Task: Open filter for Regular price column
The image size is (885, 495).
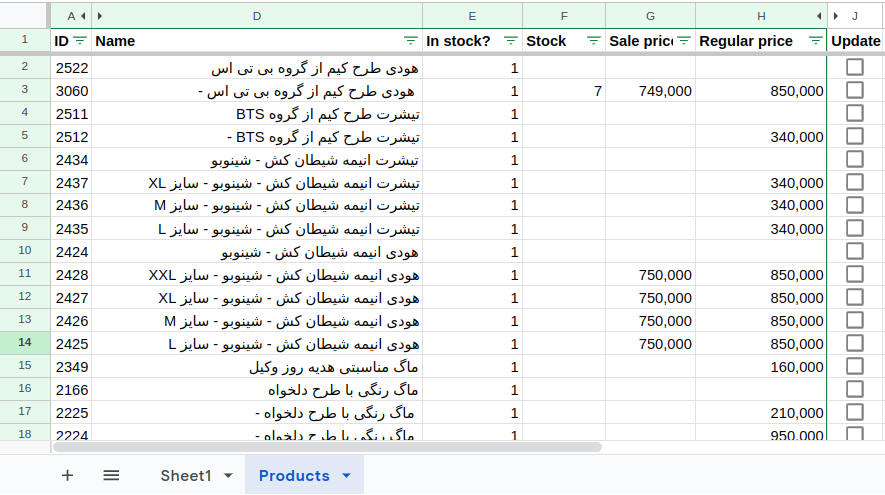Action: click(815, 41)
